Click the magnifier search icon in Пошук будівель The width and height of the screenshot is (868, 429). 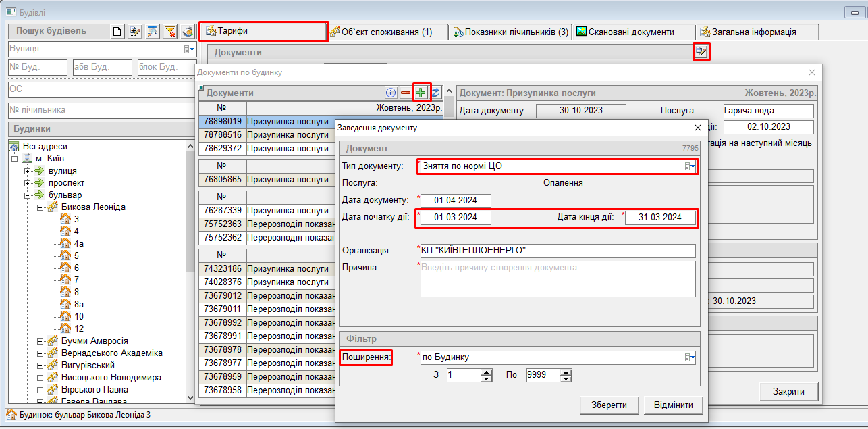coord(153,31)
